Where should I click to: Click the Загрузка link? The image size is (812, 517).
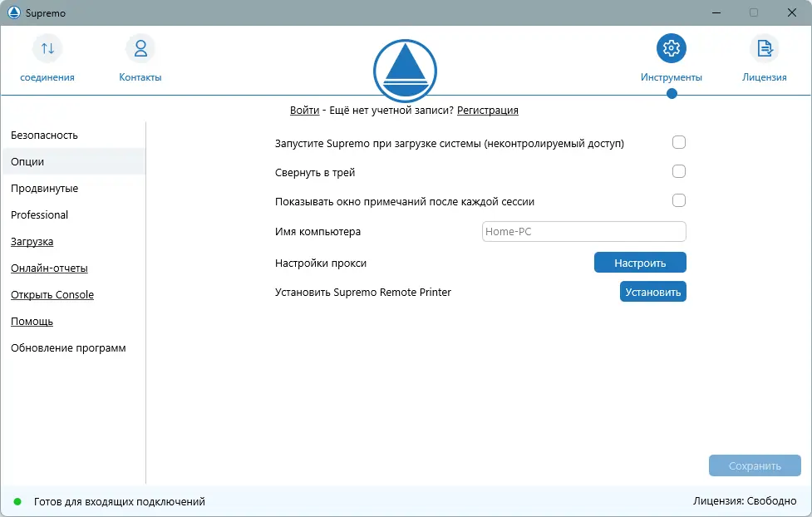[32, 242]
